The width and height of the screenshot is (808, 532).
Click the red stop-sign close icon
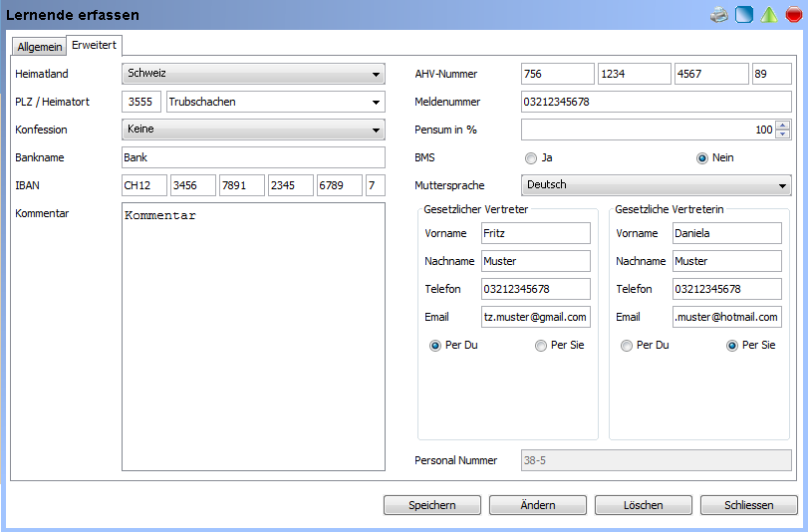tap(794, 14)
